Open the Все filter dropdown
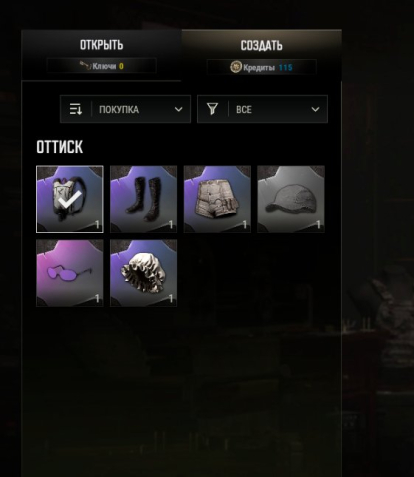 (x=262, y=109)
